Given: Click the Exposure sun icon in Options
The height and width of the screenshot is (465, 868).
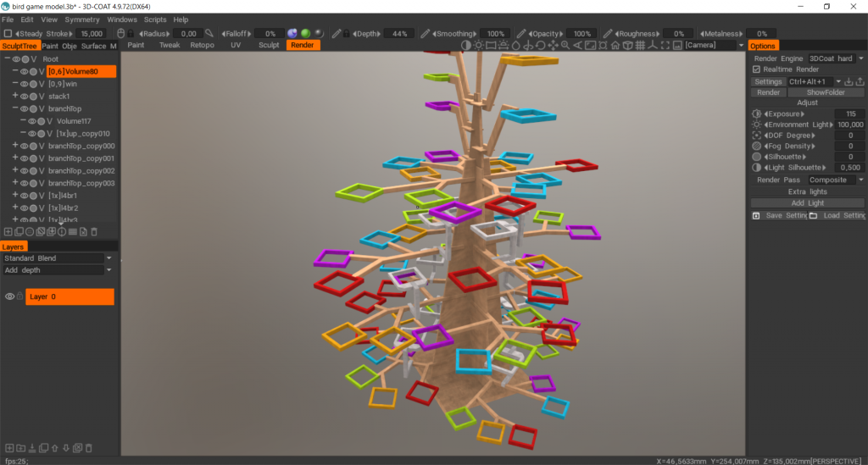Looking at the screenshot, I should tap(757, 113).
